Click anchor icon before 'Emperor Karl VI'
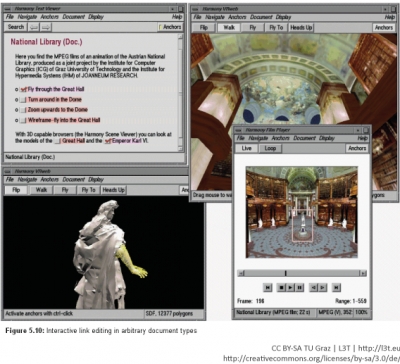 (107, 141)
